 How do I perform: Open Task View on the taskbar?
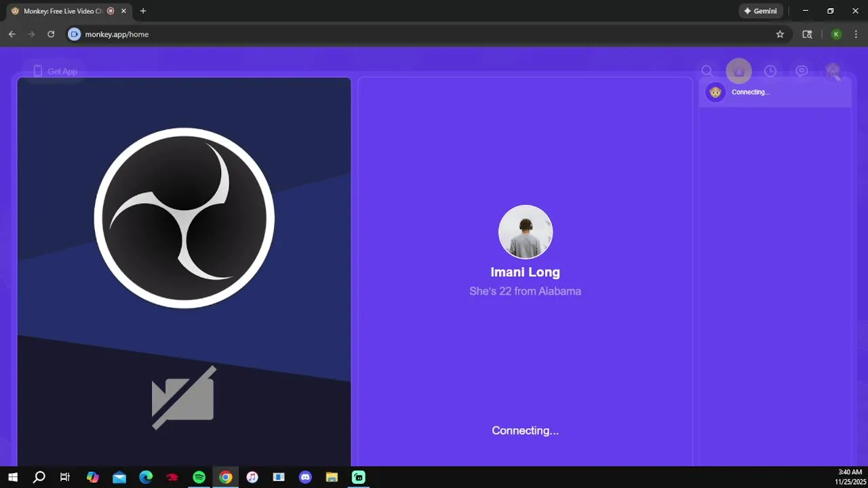point(65,477)
